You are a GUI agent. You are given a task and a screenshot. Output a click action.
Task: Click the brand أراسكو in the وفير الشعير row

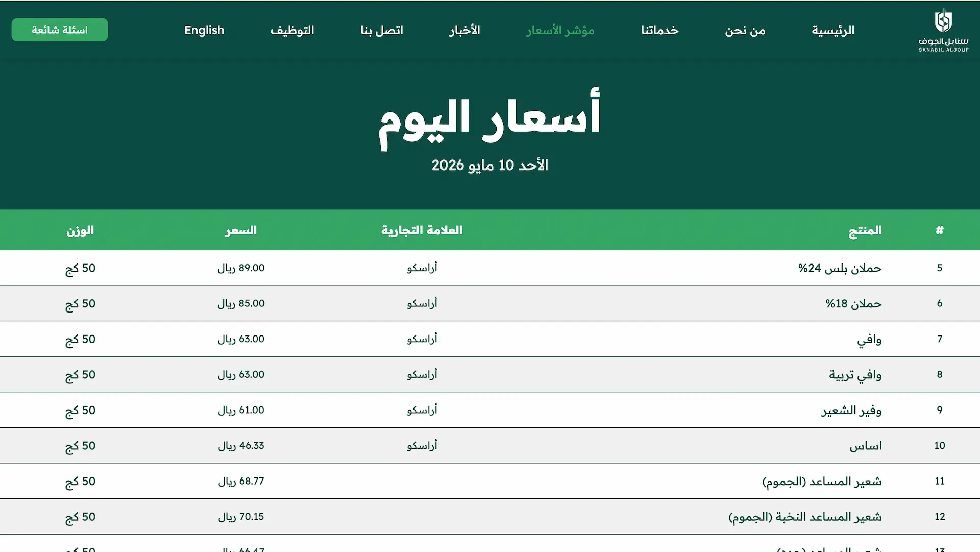422,410
